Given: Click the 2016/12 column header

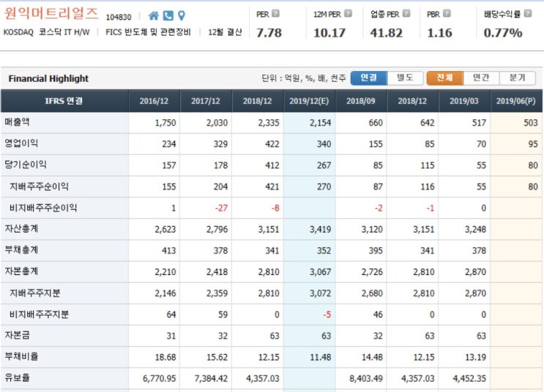Looking at the screenshot, I should (154, 101).
